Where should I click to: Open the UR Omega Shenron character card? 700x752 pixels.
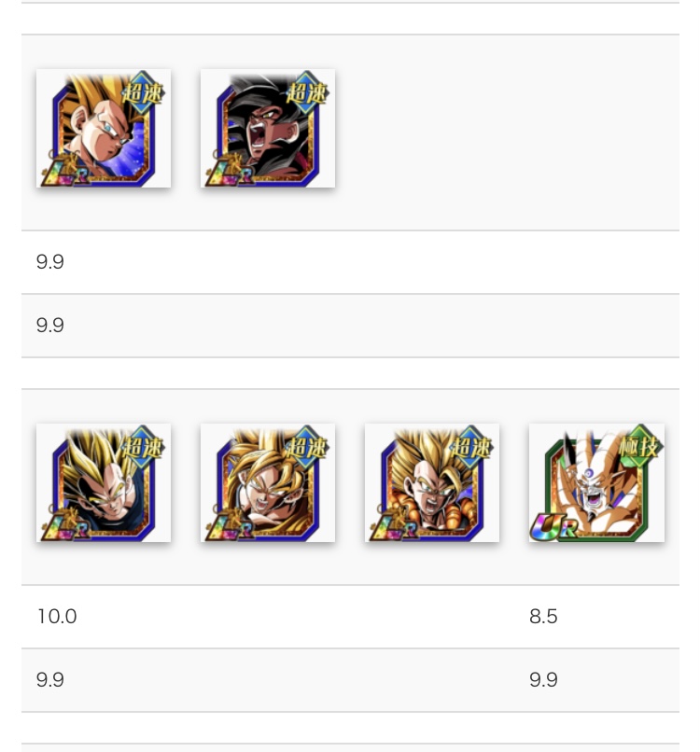[x=596, y=482]
